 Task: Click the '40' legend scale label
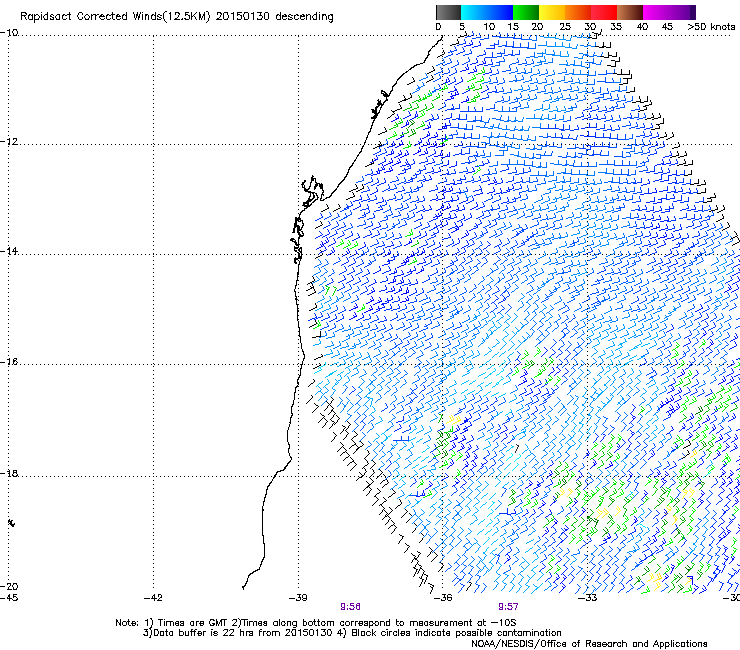pyautogui.click(x=642, y=27)
